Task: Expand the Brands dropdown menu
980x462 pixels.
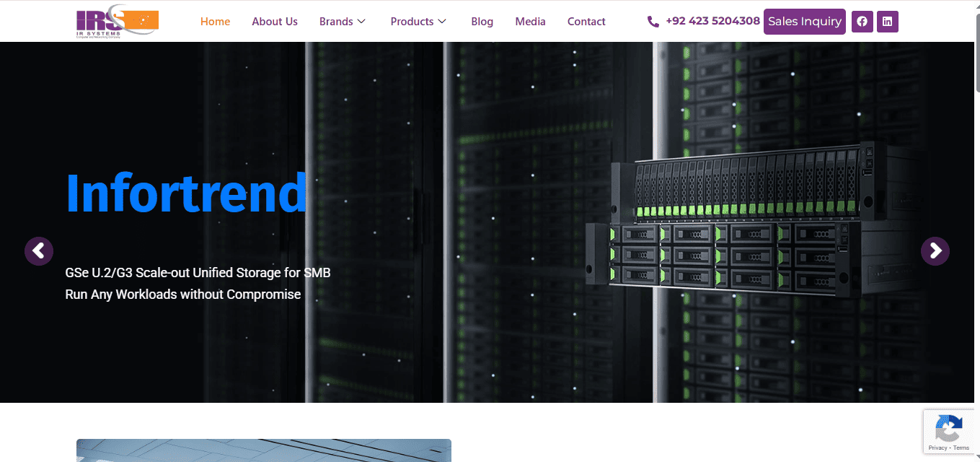Action: coord(343,22)
